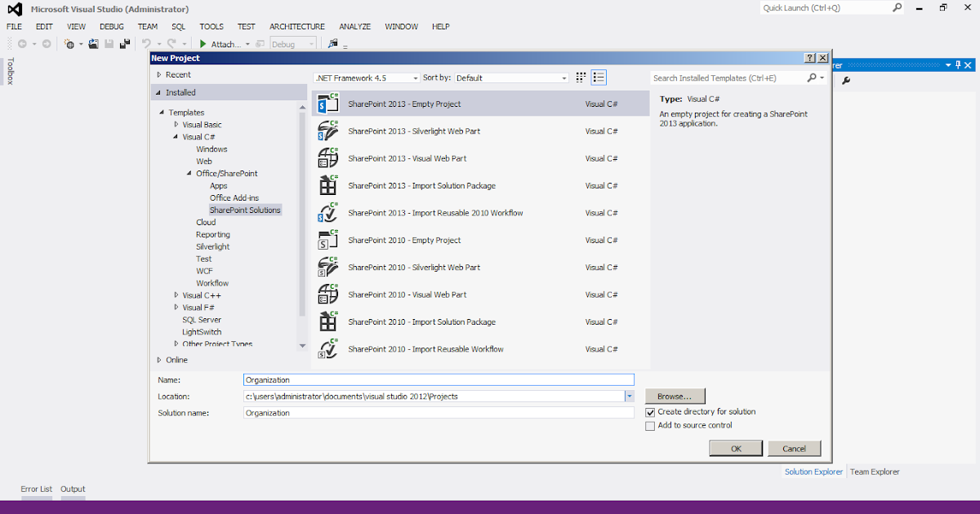
Task: Uncheck Create directory for solution
Action: pos(650,412)
